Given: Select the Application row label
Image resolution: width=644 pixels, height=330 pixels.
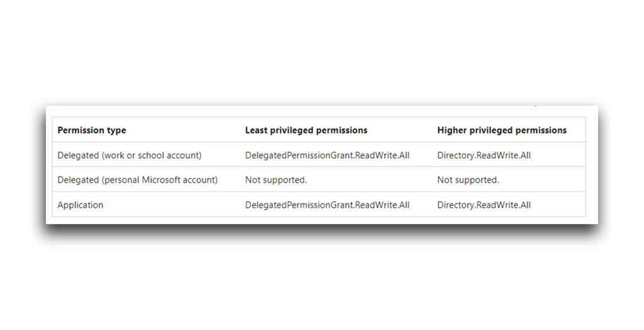Looking at the screenshot, I should 80,205.
